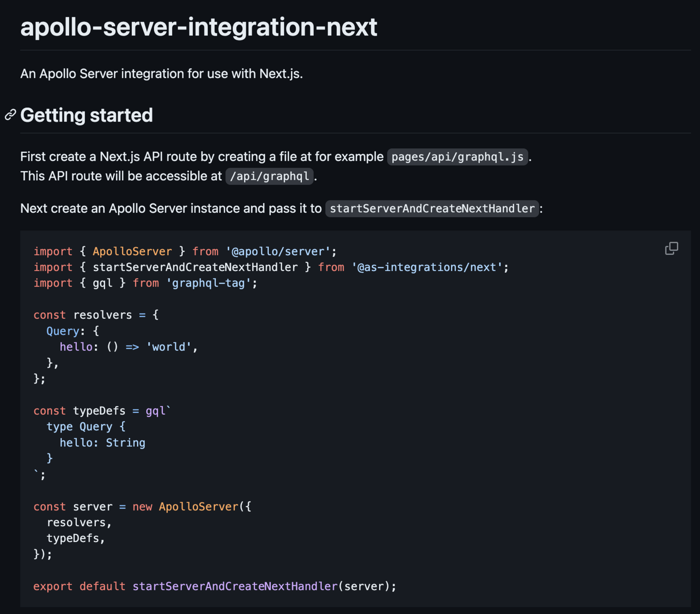This screenshot has height=614, width=700.
Task: Click the typeDefs, argument line
Action: tap(76, 539)
